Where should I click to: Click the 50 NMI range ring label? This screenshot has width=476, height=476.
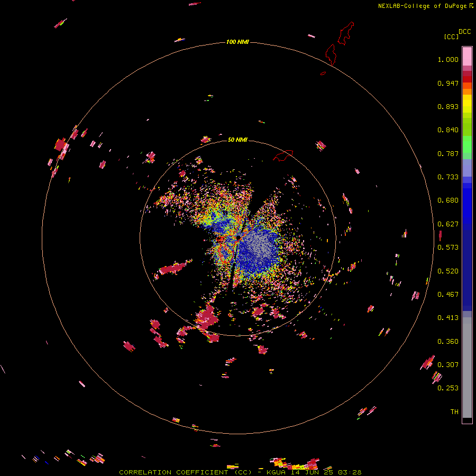point(237,140)
